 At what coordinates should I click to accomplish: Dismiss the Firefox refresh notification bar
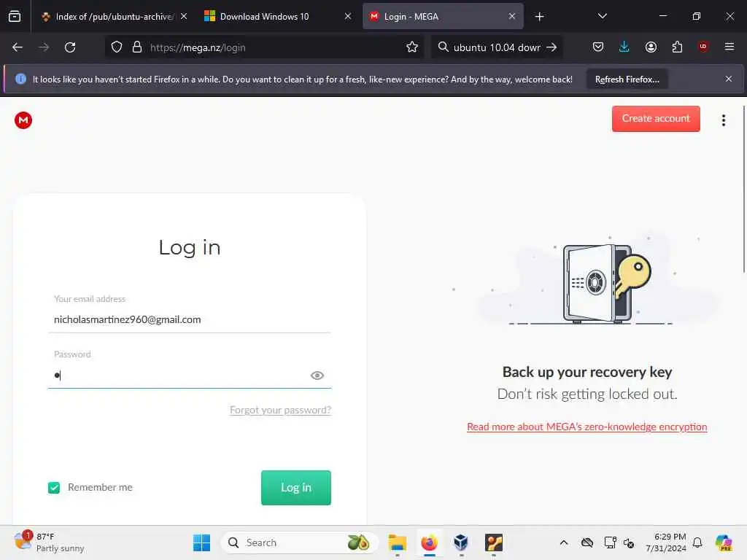[729, 79]
